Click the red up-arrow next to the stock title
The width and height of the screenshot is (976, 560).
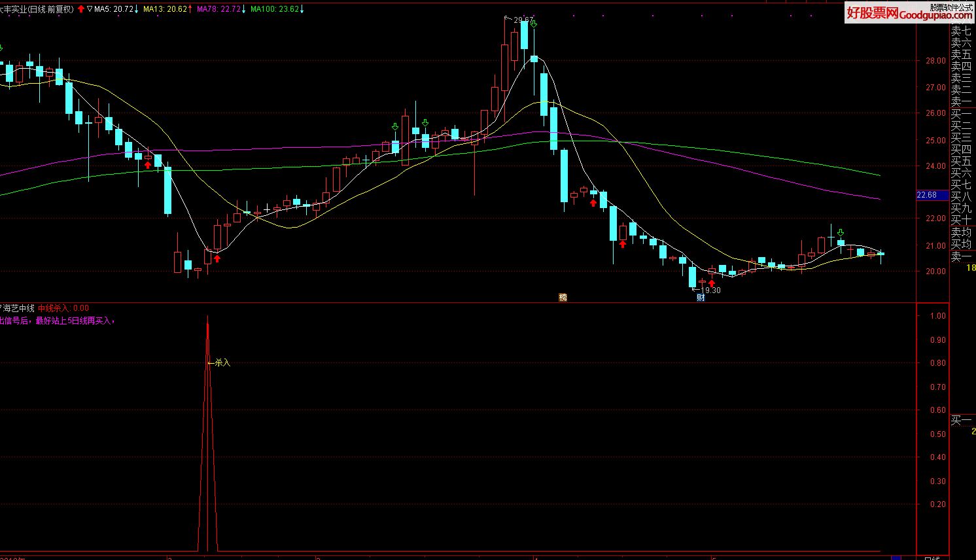point(80,9)
